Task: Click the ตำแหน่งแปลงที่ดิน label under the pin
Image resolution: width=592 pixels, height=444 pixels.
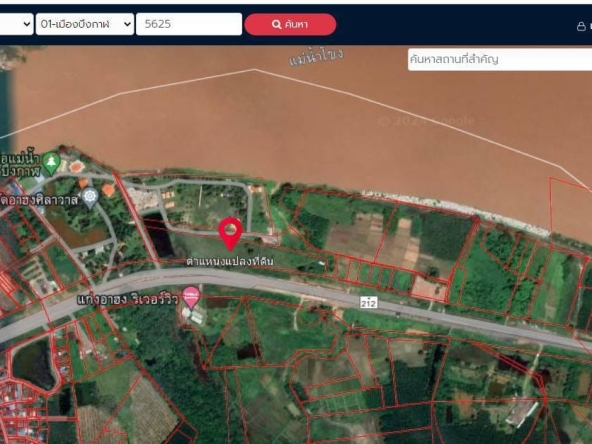Action: 230,261
